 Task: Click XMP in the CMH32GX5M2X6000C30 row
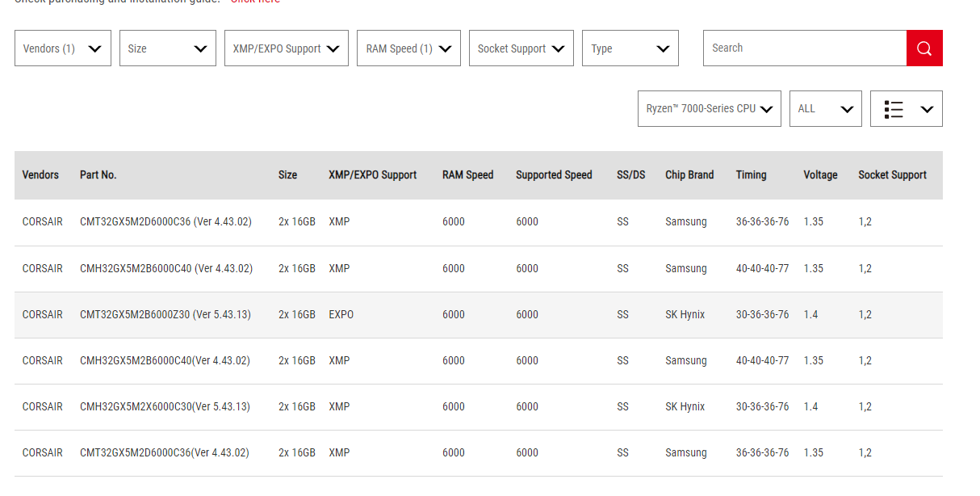tap(339, 407)
